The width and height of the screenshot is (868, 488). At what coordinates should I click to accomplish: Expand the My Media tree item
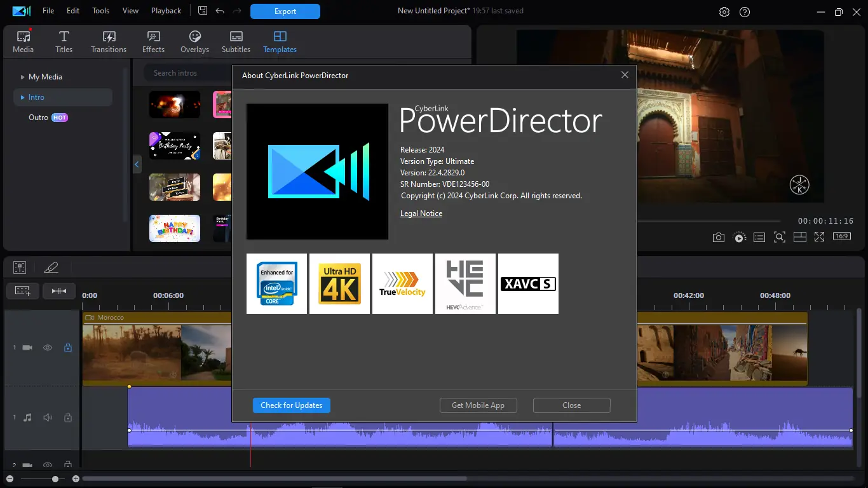[23, 77]
